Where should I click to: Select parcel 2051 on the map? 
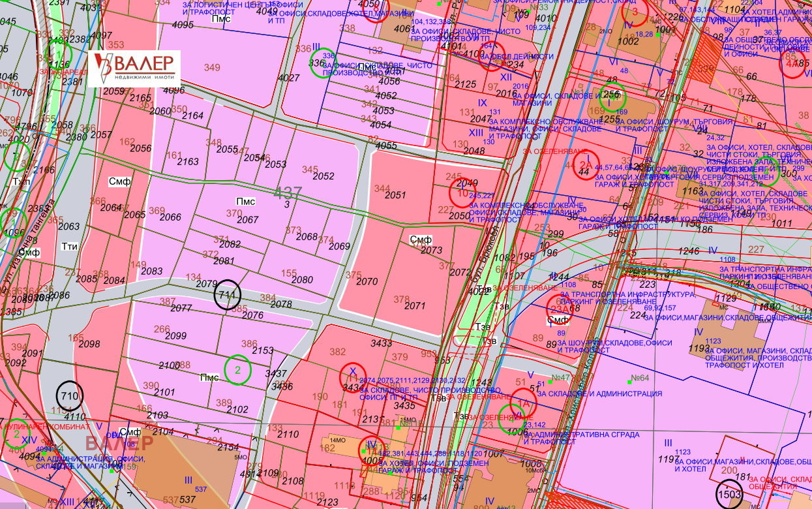[395, 194]
